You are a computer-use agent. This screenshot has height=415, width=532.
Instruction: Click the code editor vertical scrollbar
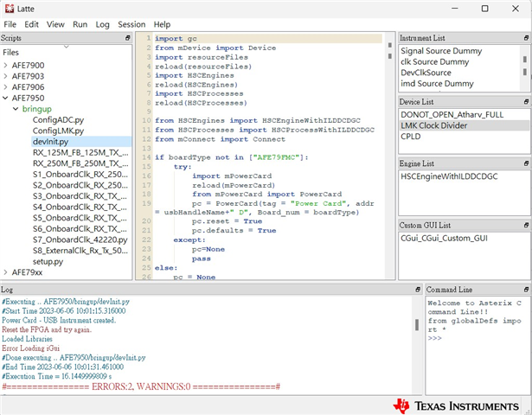coord(390,156)
